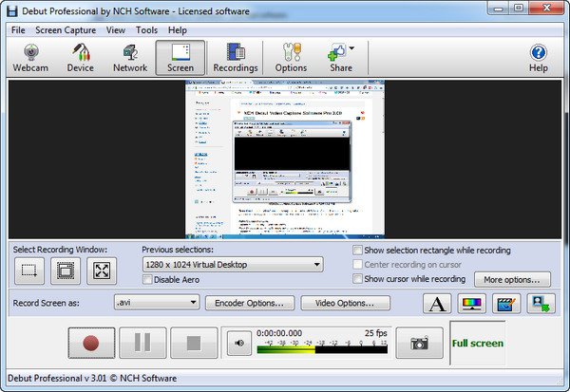Select the Screen capture source
Viewport: 570px width, 392px height.
point(180,58)
